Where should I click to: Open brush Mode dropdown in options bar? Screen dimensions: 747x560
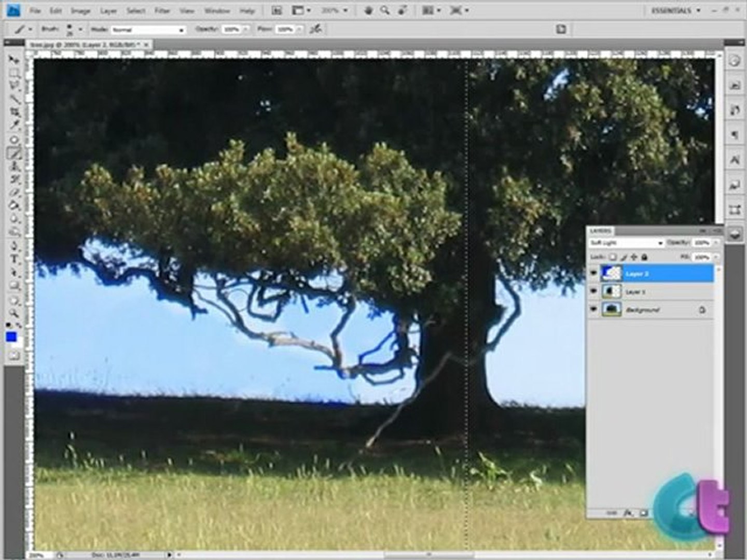[x=148, y=30]
